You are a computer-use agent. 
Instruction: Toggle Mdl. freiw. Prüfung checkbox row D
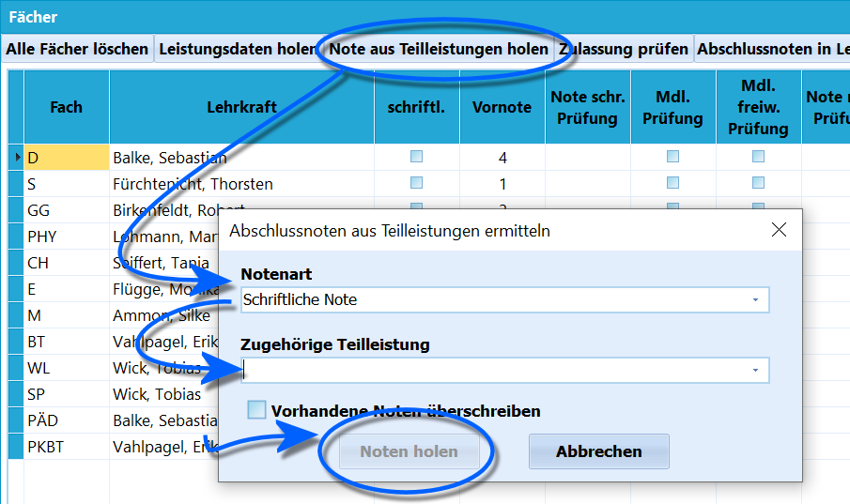(x=758, y=157)
